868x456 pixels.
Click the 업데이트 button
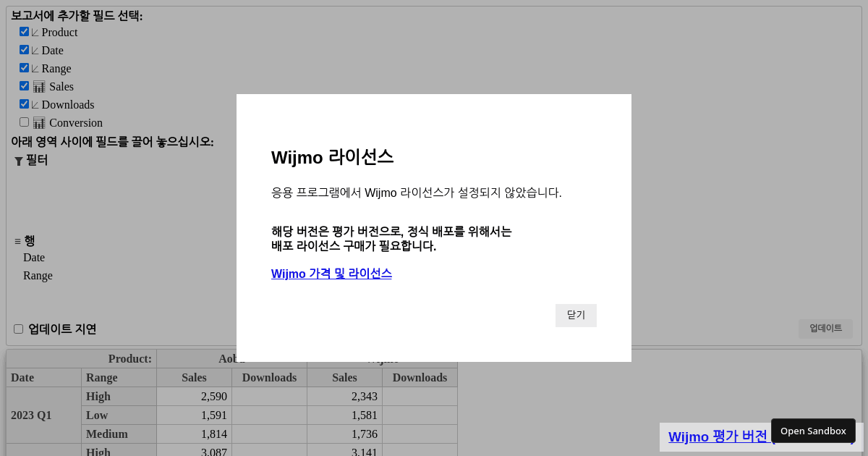coord(825,329)
